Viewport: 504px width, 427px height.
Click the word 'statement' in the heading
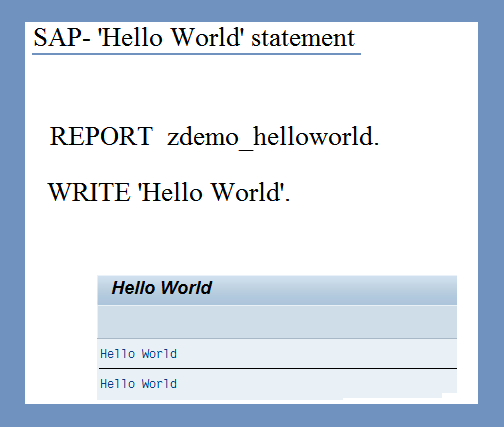[x=303, y=38]
